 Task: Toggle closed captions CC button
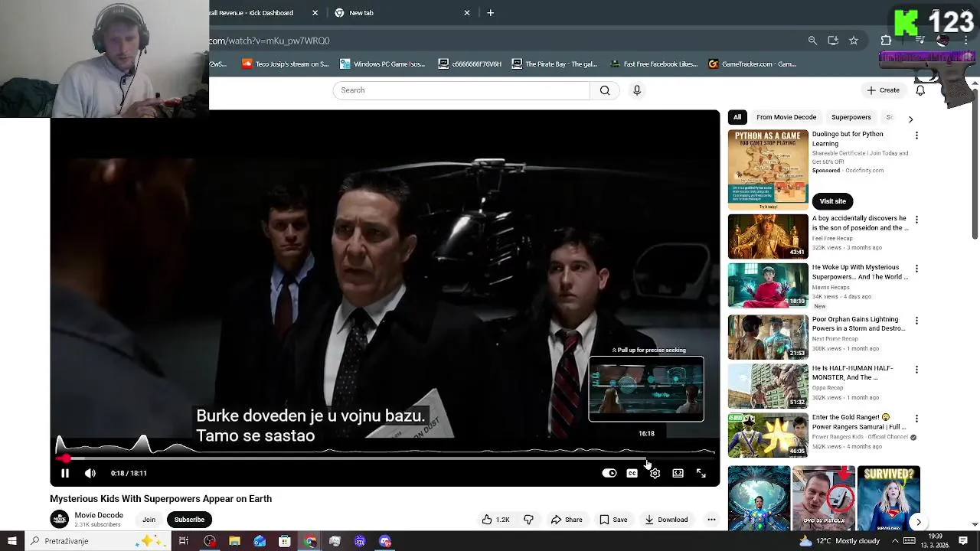coord(632,474)
